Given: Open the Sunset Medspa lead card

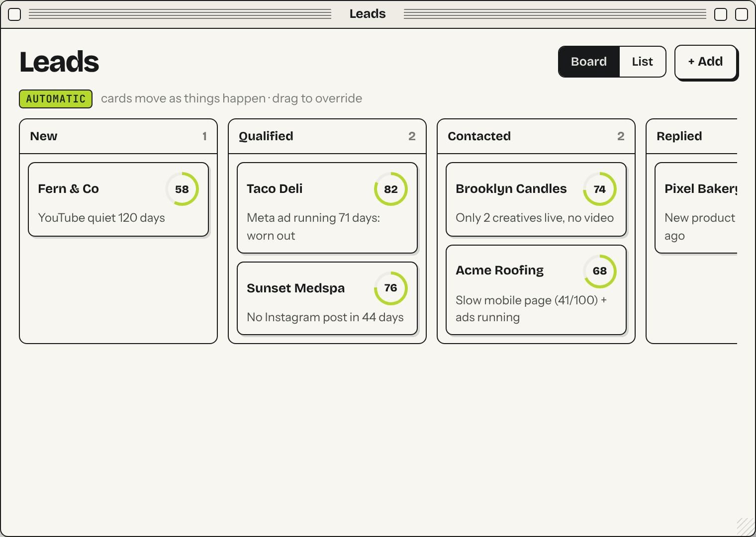Looking at the screenshot, I should (x=327, y=298).
